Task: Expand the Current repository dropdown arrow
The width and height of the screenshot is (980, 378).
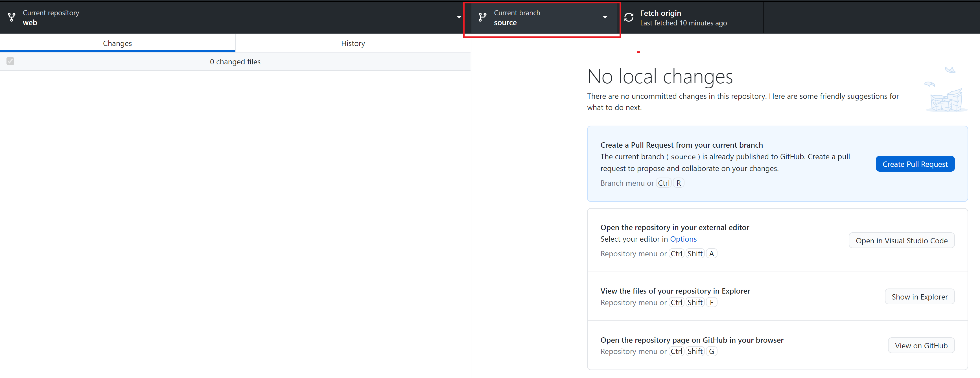Action: (x=459, y=17)
